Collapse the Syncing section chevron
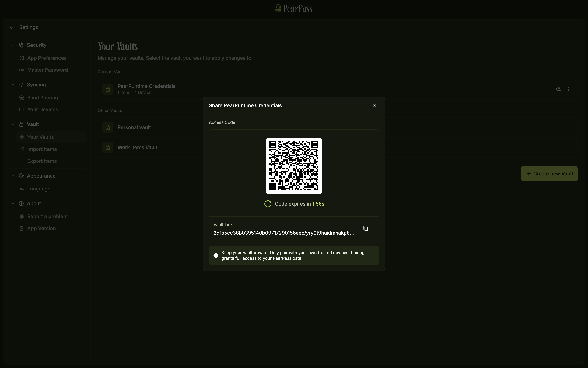The height and width of the screenshot is (368, 588). click(x=13, y=85)
